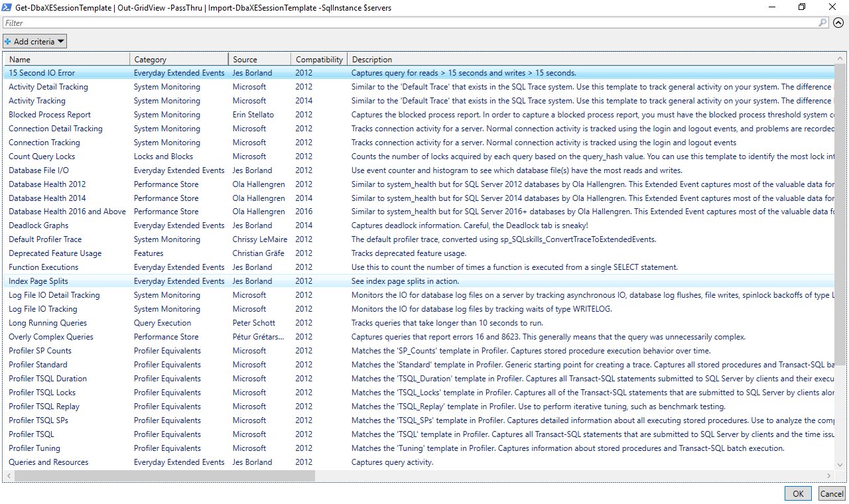Image resolution: width=849 pixels, height=504 pixels.
Task: Click the vertical scrollbar down arrow
Action: pyautogui.click(x=840, y=466)
